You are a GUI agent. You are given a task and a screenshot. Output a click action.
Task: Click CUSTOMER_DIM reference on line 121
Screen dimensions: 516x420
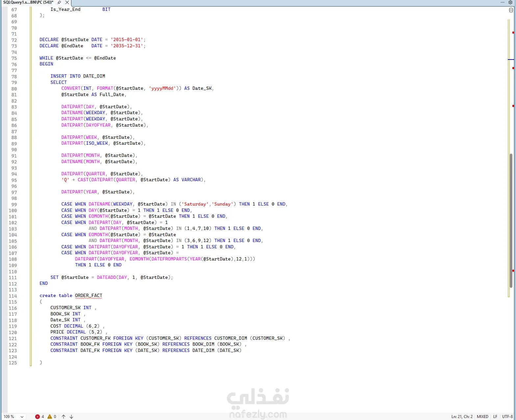coord(231,338)
